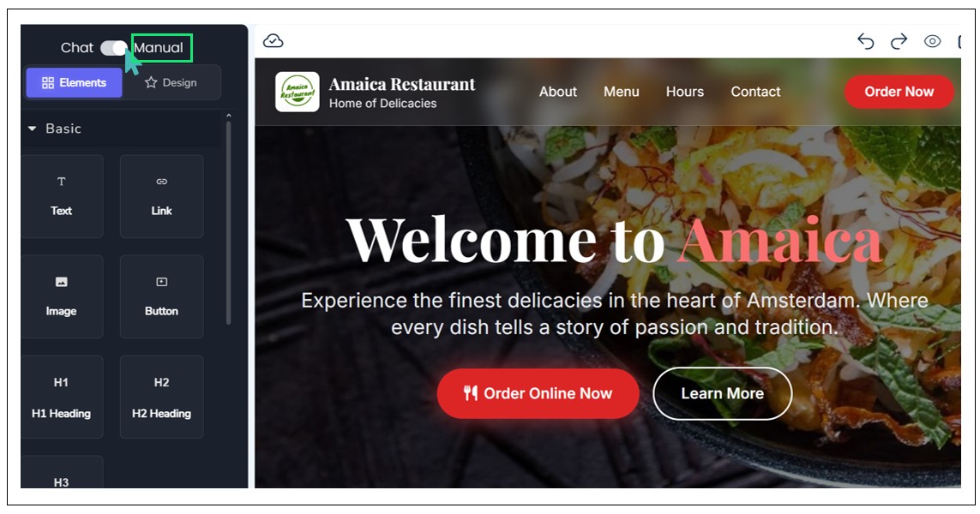Screen dimensions: 980x514
Task: Switch to the Elements tab
Action: pos(74,82)
